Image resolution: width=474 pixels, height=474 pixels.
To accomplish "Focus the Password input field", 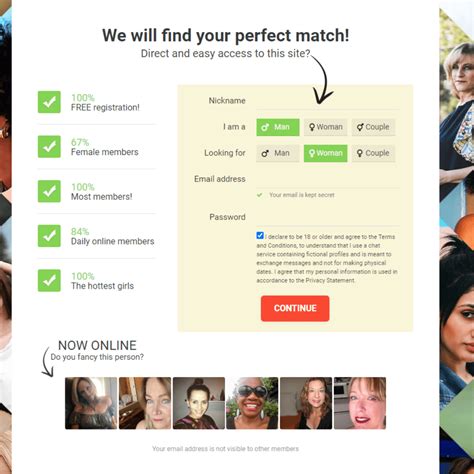I will coord(328,217).
